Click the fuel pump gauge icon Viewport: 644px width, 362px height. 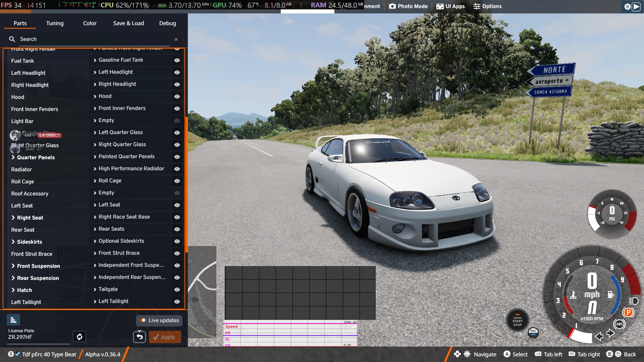(611, 294)
